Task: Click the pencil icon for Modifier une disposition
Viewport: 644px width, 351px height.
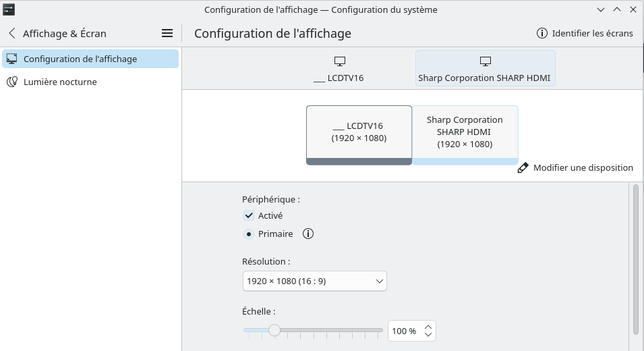Action: 523,167
